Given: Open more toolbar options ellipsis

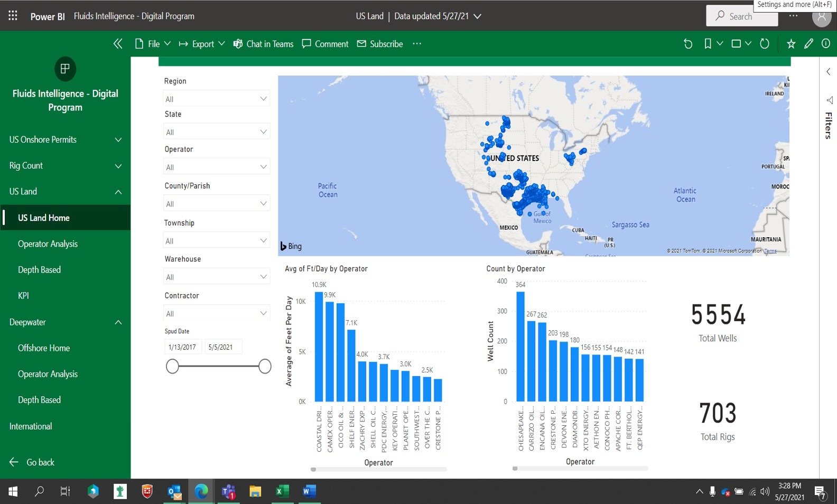Looking at the screenshot, I should [x=417, y=44].
